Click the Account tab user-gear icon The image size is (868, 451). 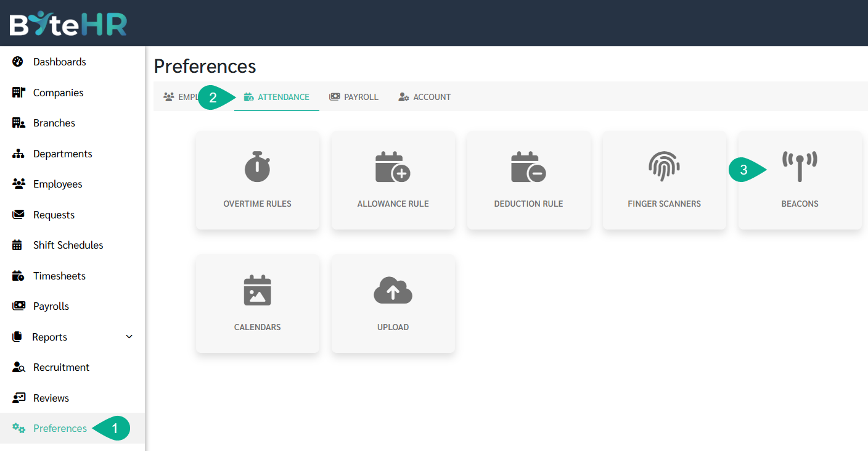click(404, 97)
